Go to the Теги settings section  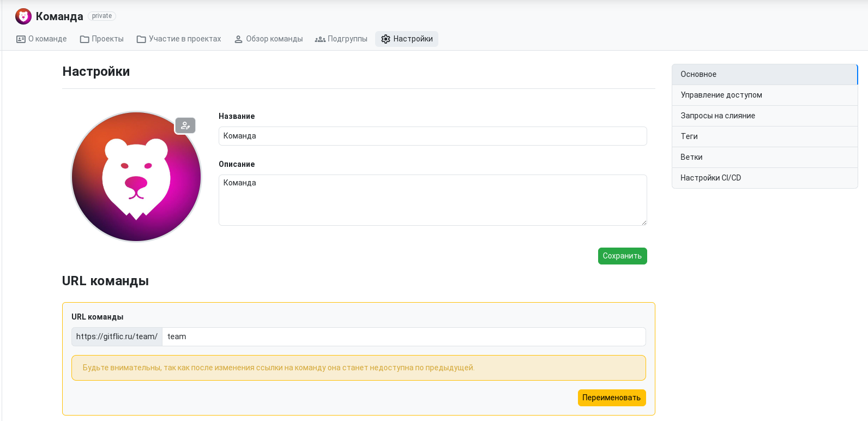765,137
